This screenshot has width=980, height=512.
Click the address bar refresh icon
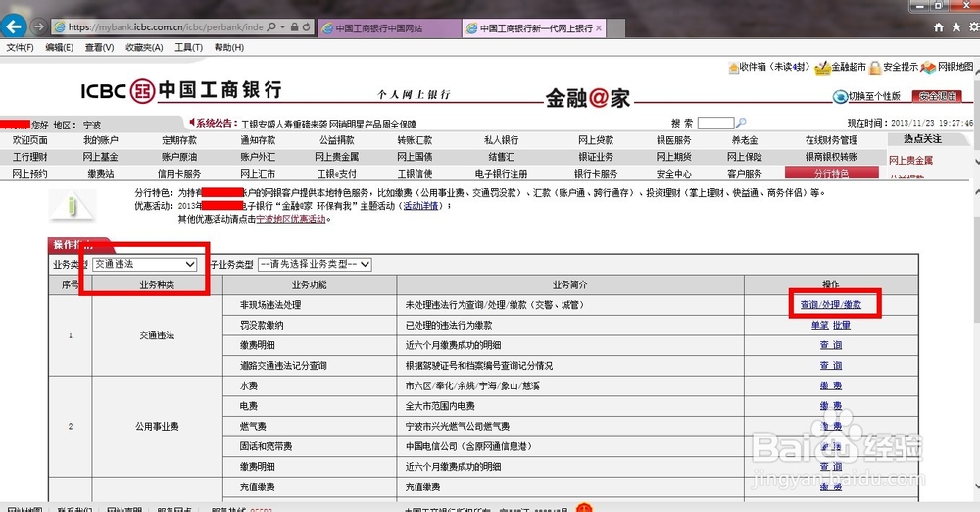(306, 26)
